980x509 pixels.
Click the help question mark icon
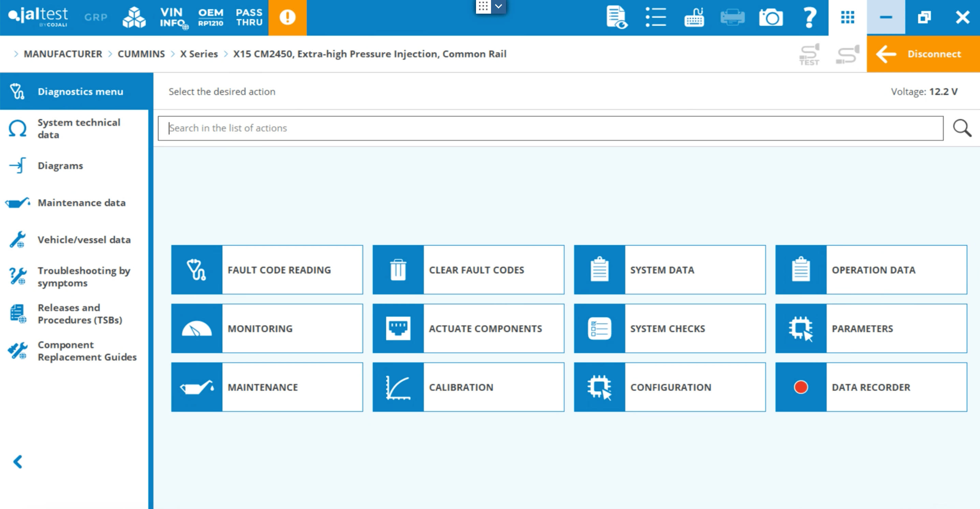[809, 17]
